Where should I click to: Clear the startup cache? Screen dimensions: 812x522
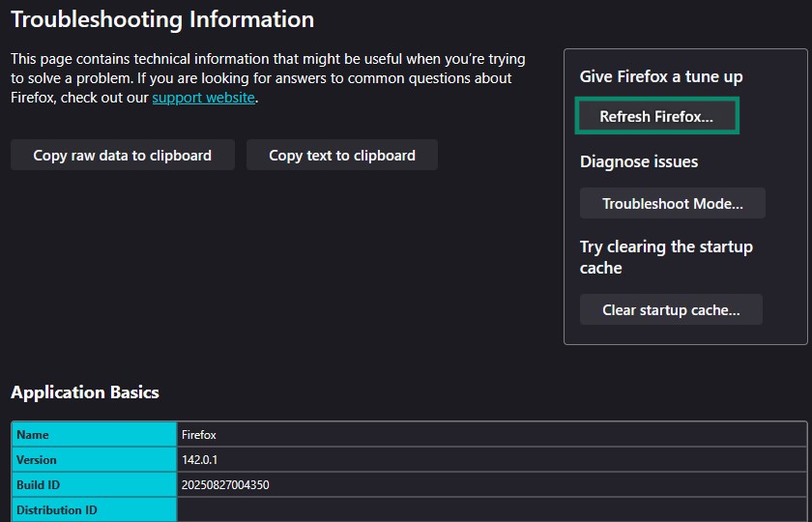point(671,310)
